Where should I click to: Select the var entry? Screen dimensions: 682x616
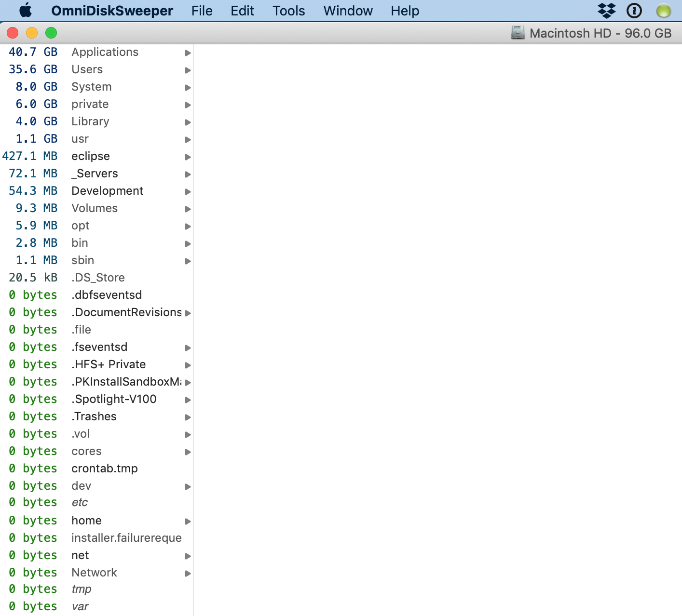[x=80, y=606]
